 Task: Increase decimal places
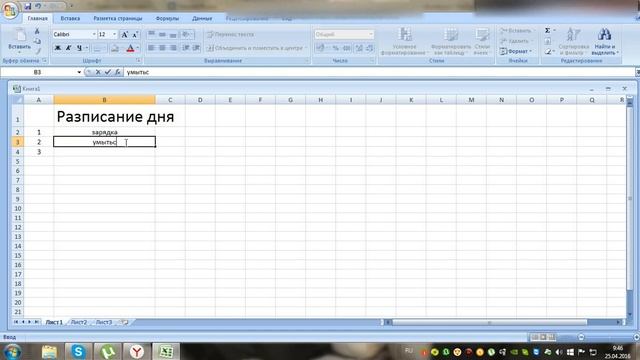[x=359, y=48]
